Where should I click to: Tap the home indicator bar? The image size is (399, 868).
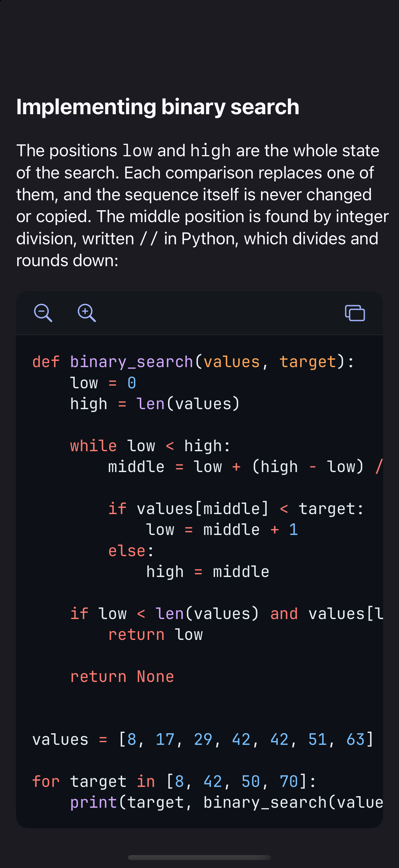(199, 857)
